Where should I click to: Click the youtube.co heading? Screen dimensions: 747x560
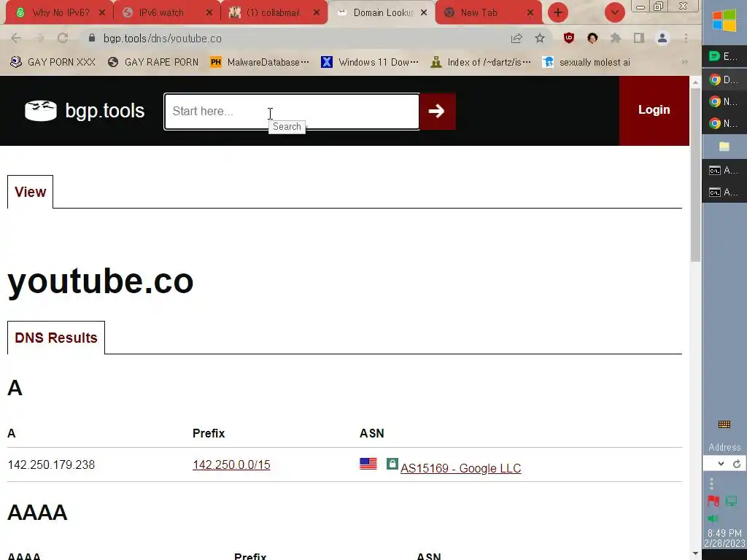pos(101,281)
